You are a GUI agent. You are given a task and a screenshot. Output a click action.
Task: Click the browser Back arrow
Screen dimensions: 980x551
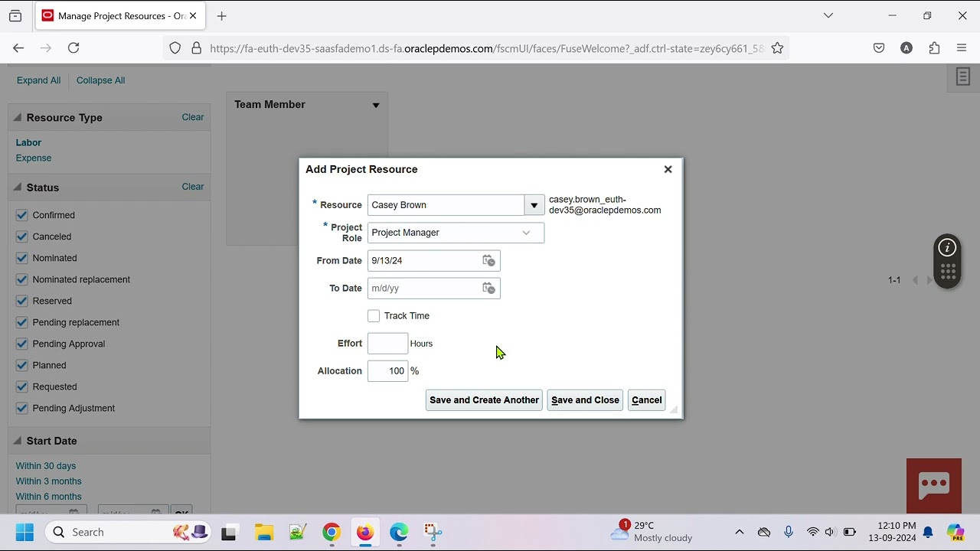click(x=18, y=48)
